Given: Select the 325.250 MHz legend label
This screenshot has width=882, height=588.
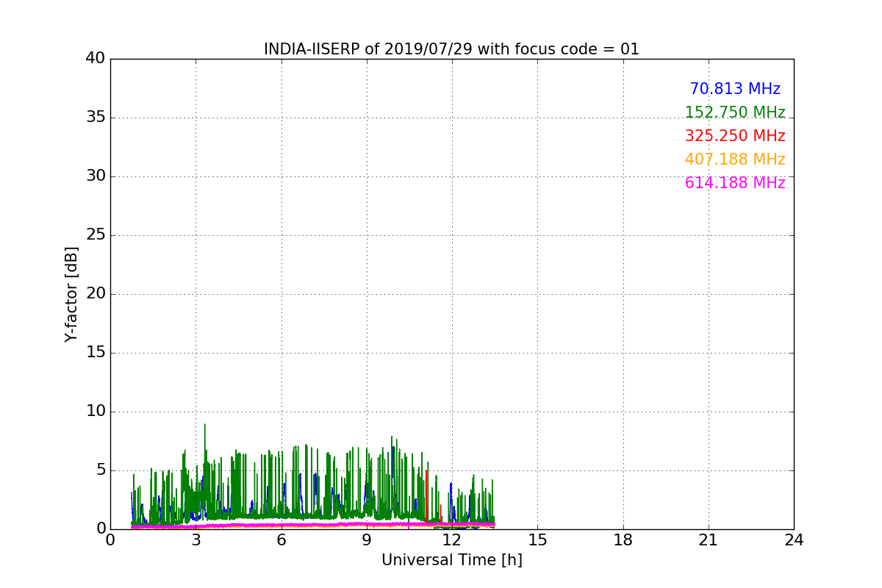Looking at the screenshot, I should pos(735,136).
